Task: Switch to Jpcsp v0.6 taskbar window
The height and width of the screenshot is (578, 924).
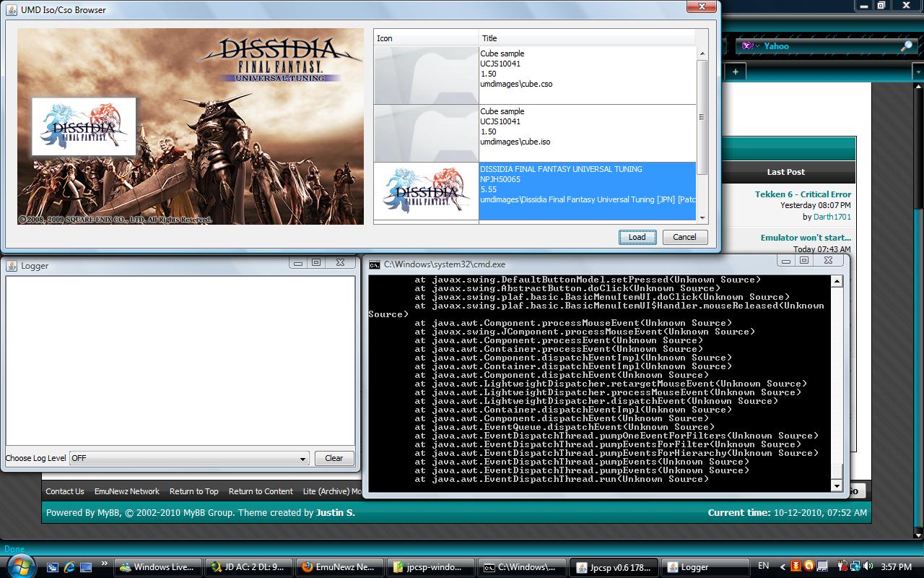Action: (614, 567)
